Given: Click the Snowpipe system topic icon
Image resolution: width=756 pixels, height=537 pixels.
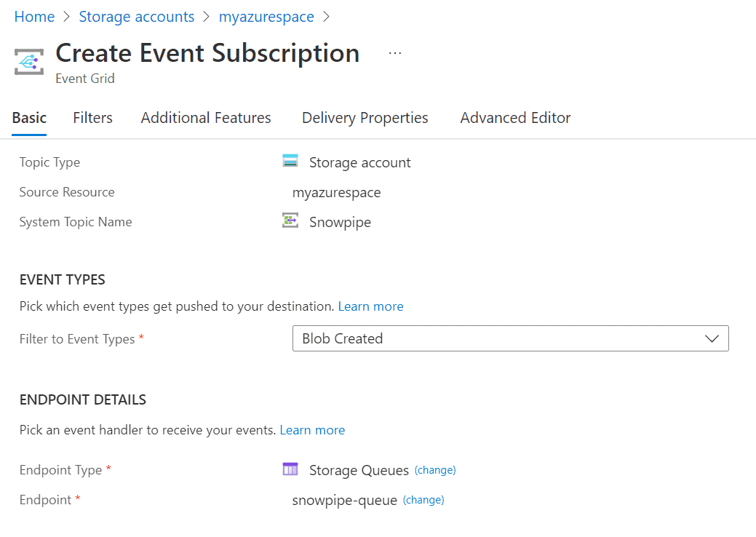Looking at the screenshot, I should click(290, 220).
